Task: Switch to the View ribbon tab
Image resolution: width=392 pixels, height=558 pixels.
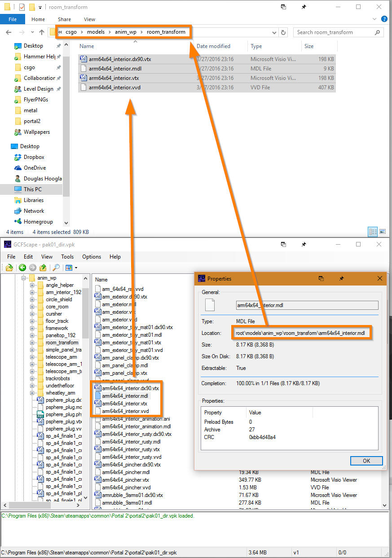Action: point(89,19)
